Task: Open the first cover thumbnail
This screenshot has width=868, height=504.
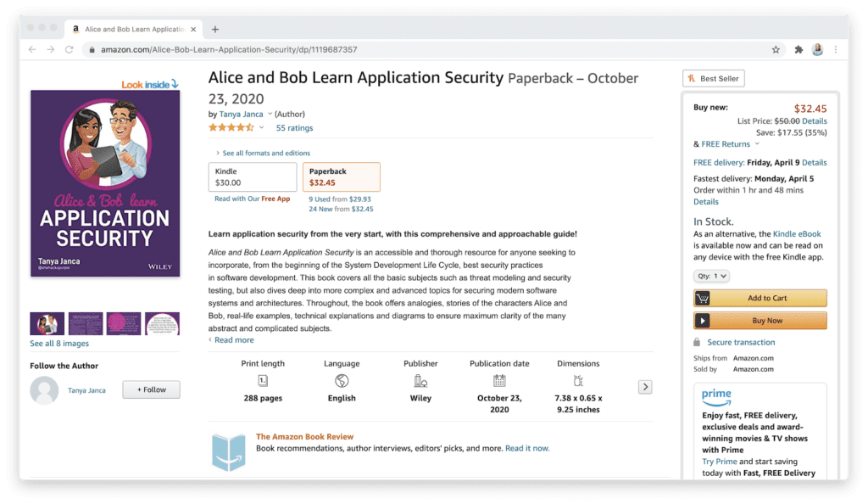Action: pyautogui.click(x=47, y=323)
